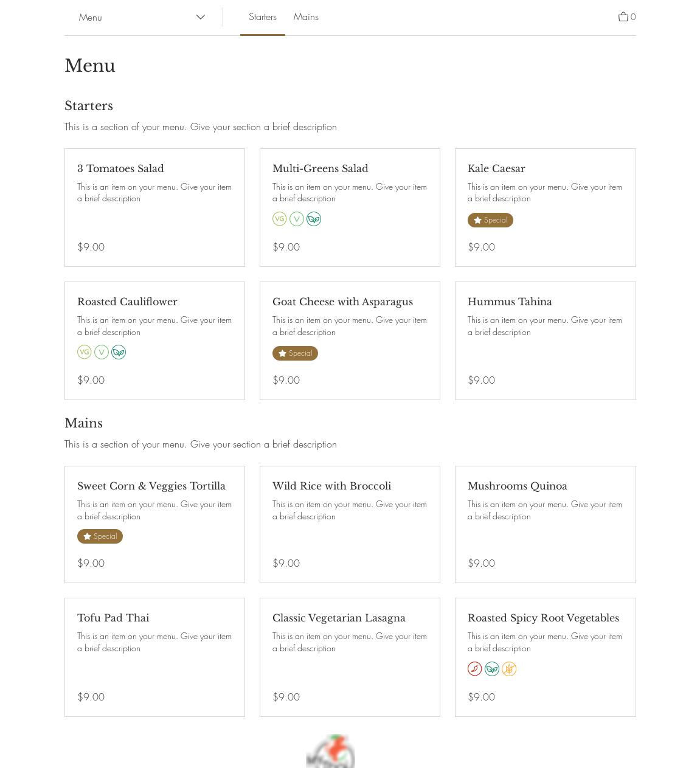
Task: Click the vegetarian V icon on Multi-Greens Salad
Action: click(297, 219)
